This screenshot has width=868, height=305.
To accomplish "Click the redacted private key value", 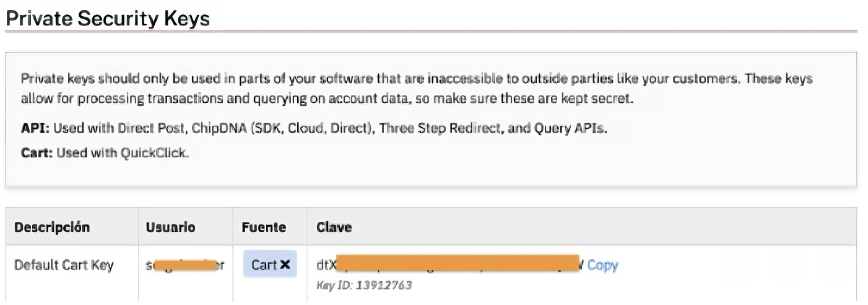I will 459,264.
